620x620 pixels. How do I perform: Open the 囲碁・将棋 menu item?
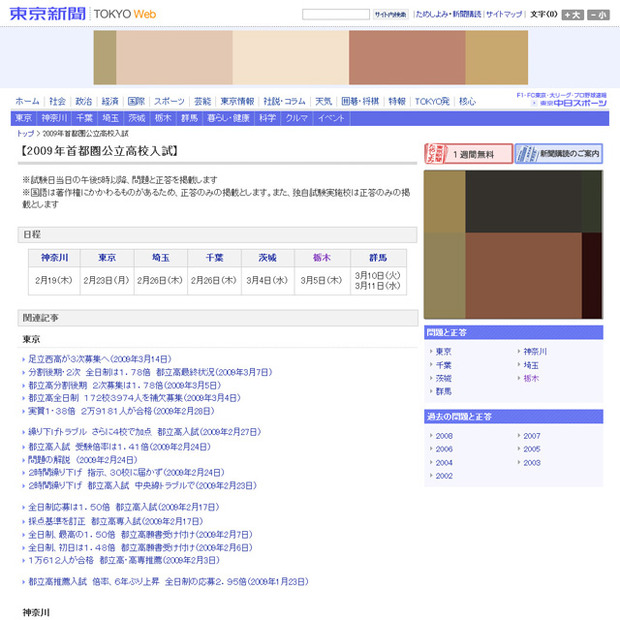[x=360, y=101]
